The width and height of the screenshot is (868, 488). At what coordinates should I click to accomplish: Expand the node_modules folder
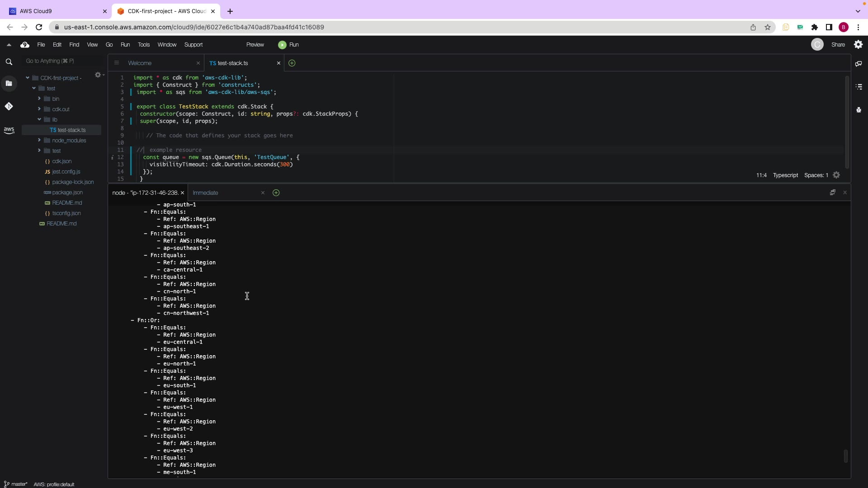(39, 140)
